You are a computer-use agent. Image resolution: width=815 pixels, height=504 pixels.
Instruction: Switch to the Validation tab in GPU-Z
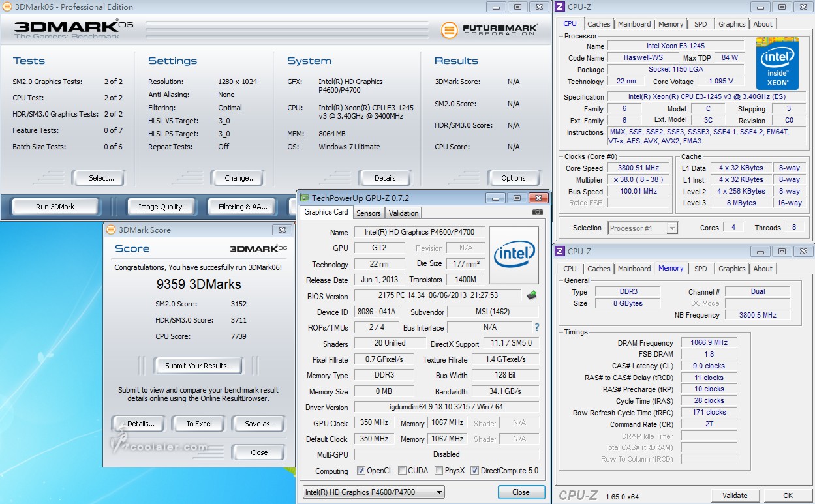coord(403,213)
